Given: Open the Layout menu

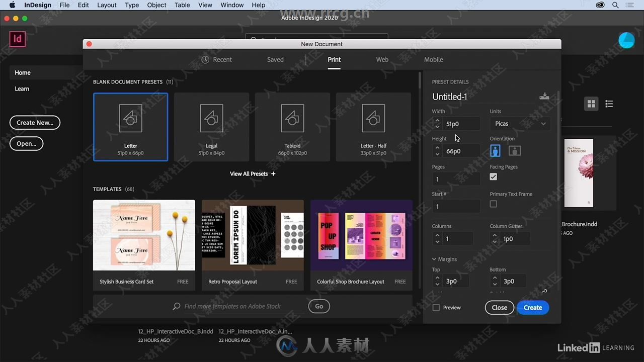Looking at the screenshot, I should pyautogui.click(x=107, y=5).
